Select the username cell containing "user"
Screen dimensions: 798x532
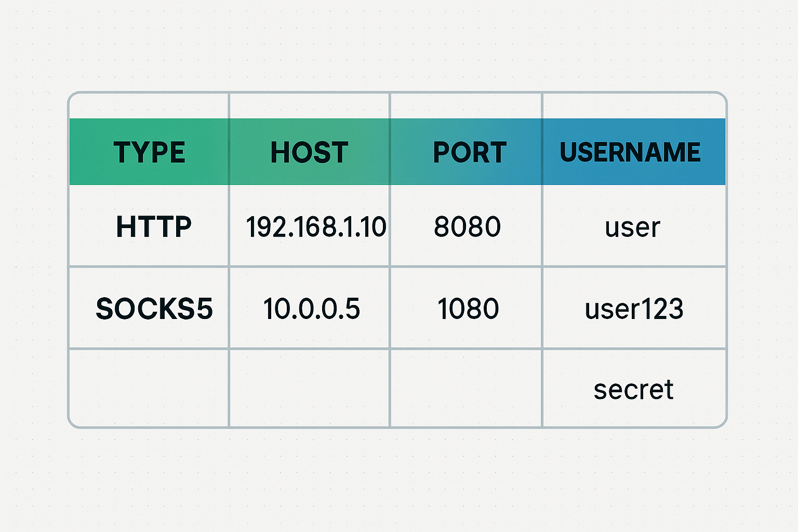pyautogui.click(x=634, y=226)
